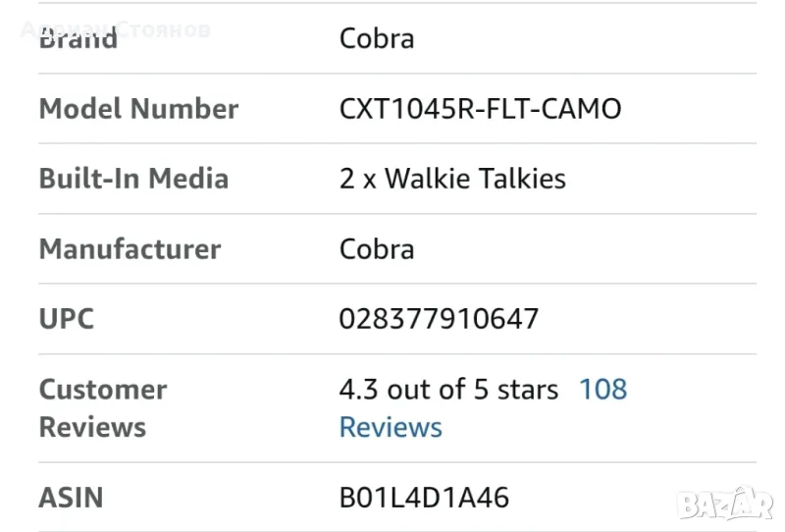Click the ASIN code B01L4D1A46
Viewport: 785px width, 532px height.
point(424,498)
